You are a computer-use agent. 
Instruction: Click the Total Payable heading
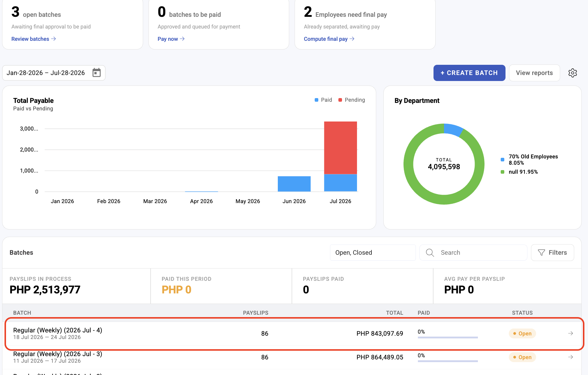(x=33, y=100)
